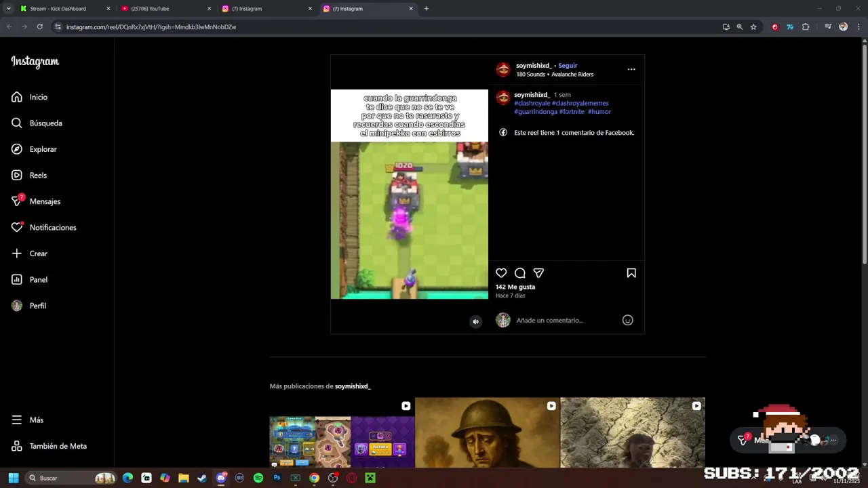Open the #humor hashtag

(599, 112)
